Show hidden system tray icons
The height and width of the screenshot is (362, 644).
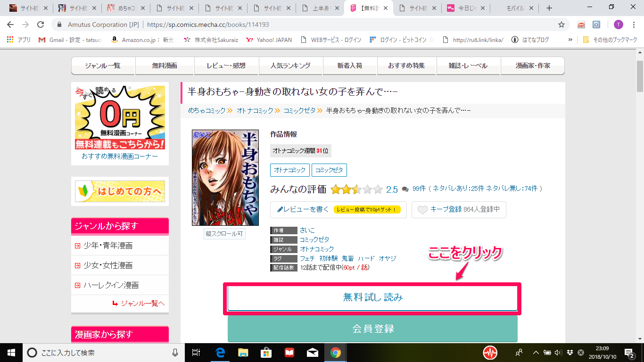click(536, 353)
